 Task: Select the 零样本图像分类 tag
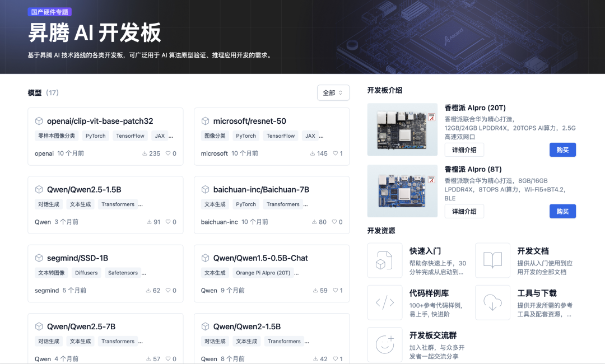pos(57,136)
